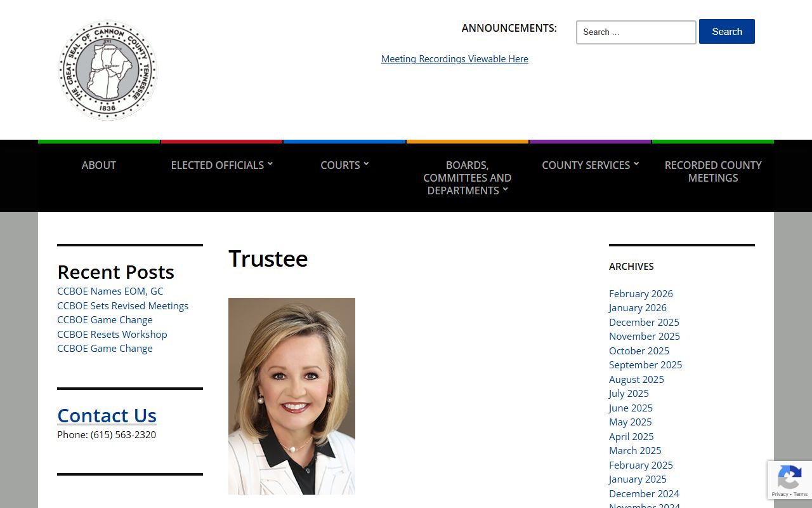
Task: Focus the Search input field
Action: point(636,32)
